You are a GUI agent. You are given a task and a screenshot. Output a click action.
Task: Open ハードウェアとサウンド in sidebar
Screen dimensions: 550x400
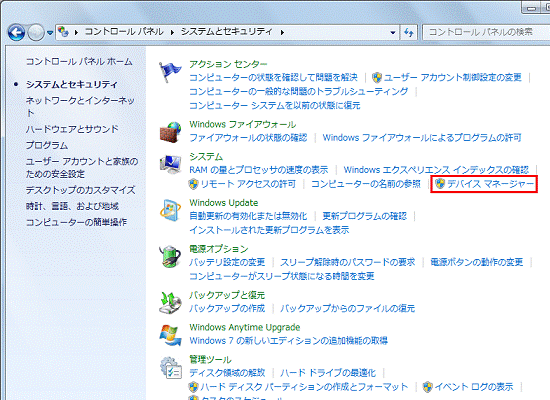(72, 129)
